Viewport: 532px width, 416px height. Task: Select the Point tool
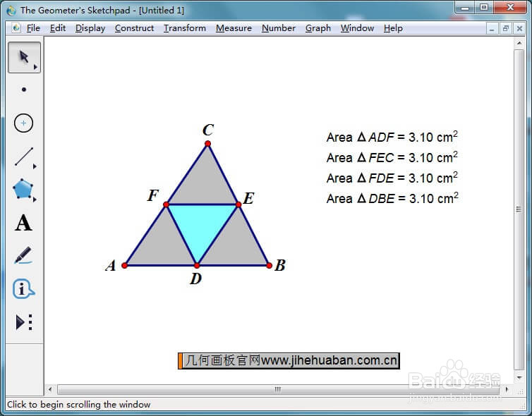24,90
